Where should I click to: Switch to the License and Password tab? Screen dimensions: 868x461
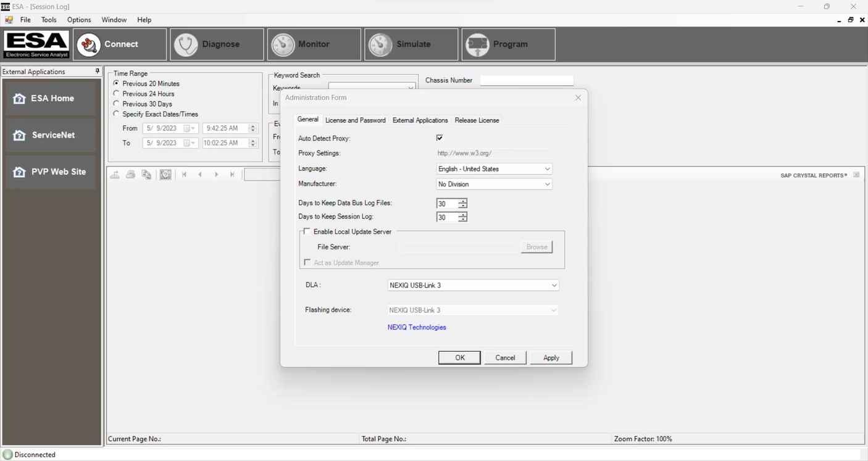coord(355,120)
